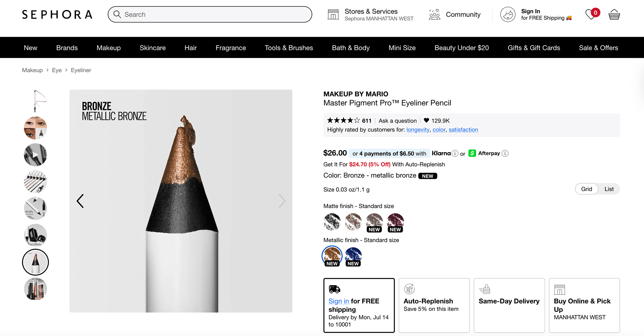The image size is (644, 336).
Task: Switch swatch view to Grid
Action: click(x=586, y=189)
